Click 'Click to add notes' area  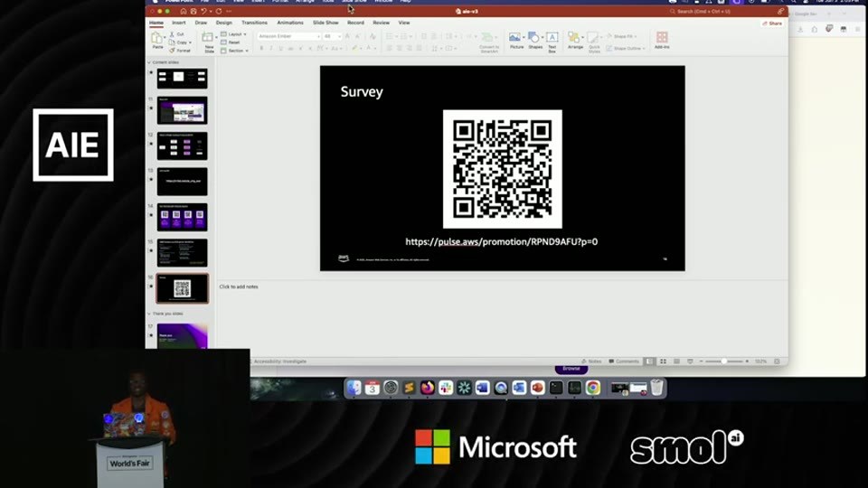[x=239, y=286]
